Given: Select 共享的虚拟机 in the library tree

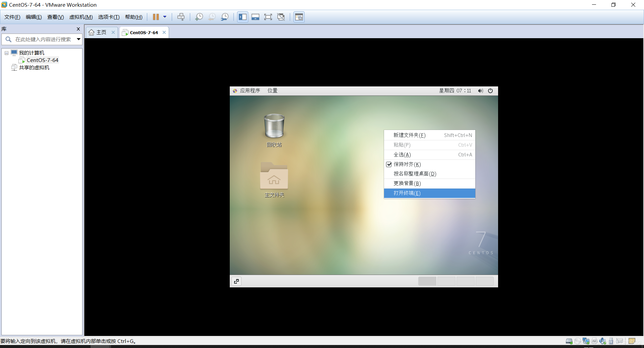Looking at the screenshot, I should point(34,68).
